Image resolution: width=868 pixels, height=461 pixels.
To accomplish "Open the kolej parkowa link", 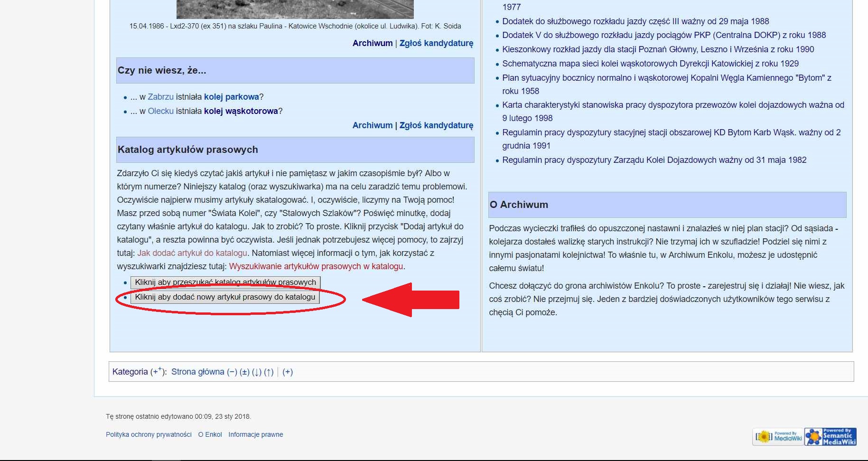I will pyautogui.click(x=231, y=97).
